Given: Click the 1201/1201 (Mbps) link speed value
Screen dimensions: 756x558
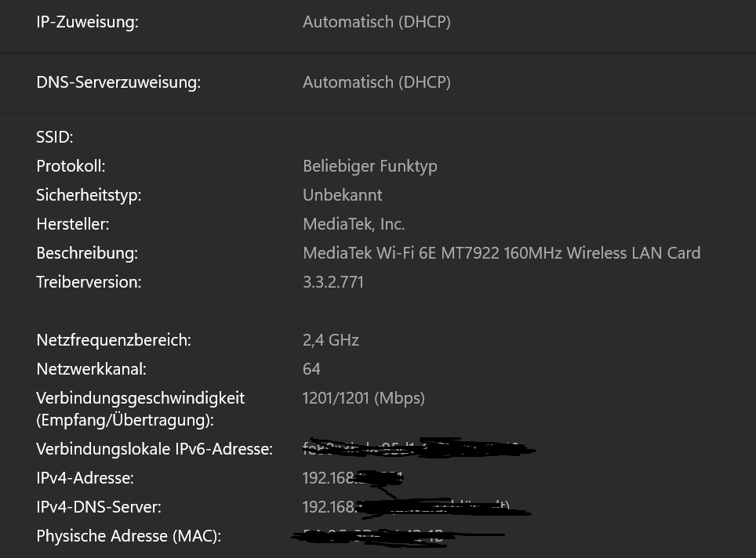Looking at the screenshot, I should click(x=363, y=398).
